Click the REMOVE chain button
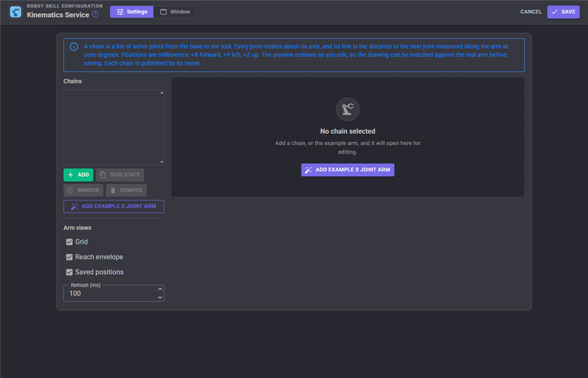The width and height of the screenshot is (588, 378). pos(126,190)
